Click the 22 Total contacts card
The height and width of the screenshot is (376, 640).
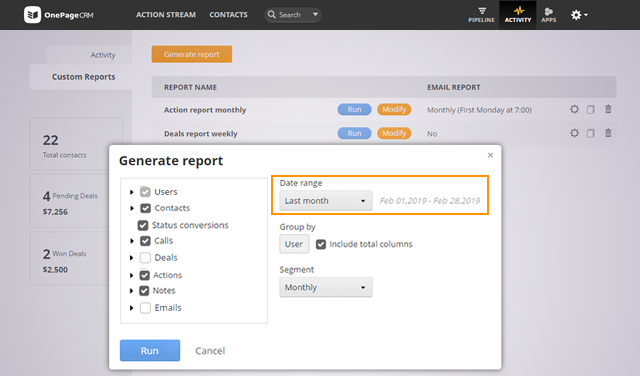76,144
